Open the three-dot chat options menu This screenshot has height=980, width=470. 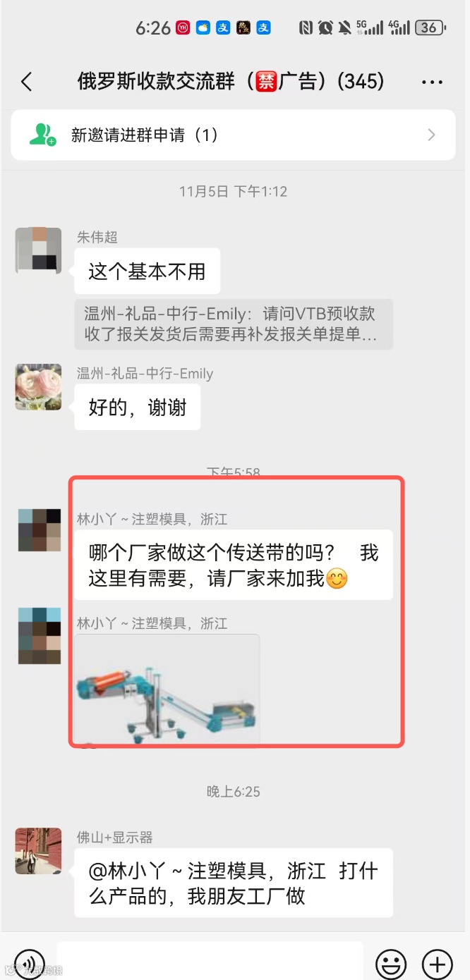click(432, 82)
